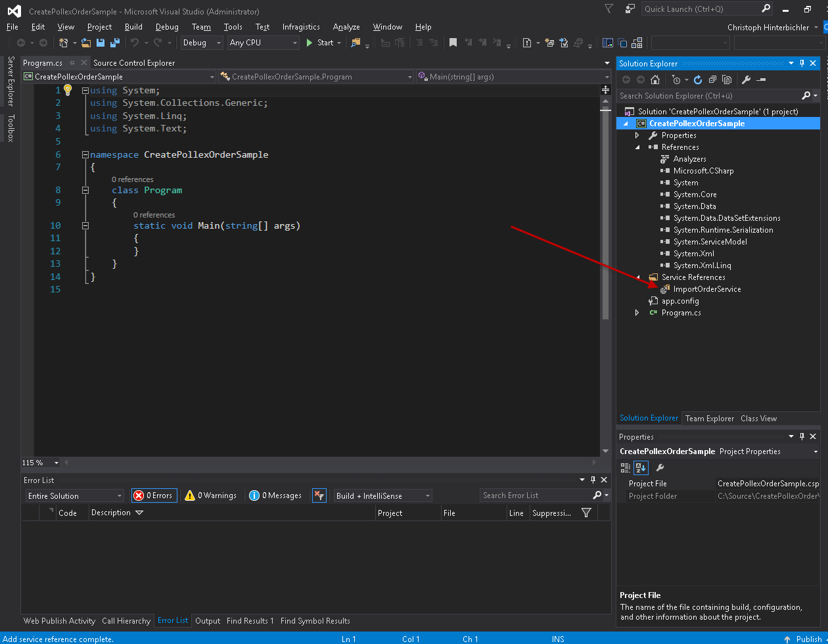Switch to the Team Explorer tab
This screenshot has width=828, height=644.
coord(709,419)
